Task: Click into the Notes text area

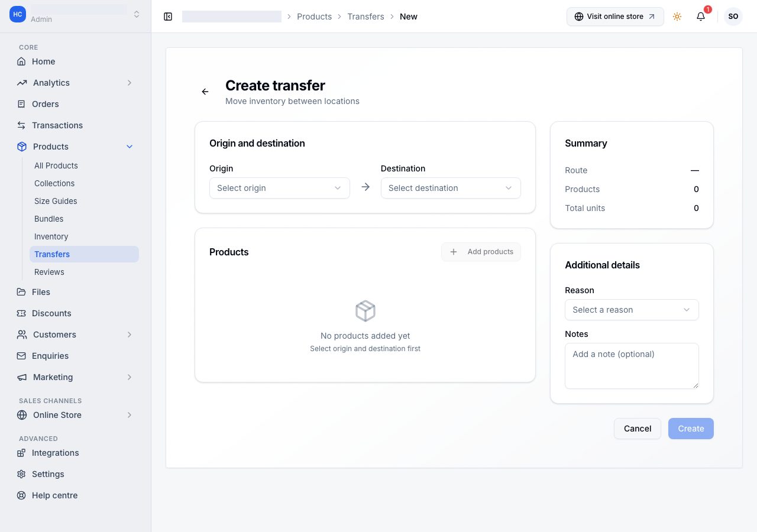Action: [x=632, y=366]
